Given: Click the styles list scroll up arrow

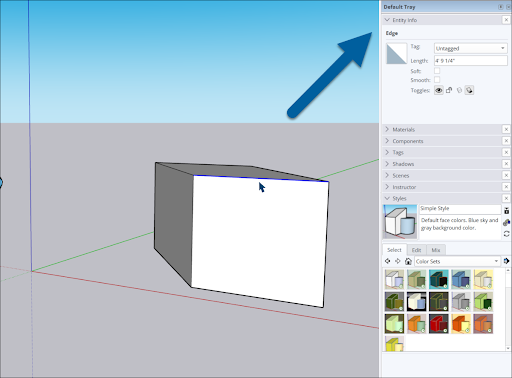Looking at the screenshot, I should 508,270.
